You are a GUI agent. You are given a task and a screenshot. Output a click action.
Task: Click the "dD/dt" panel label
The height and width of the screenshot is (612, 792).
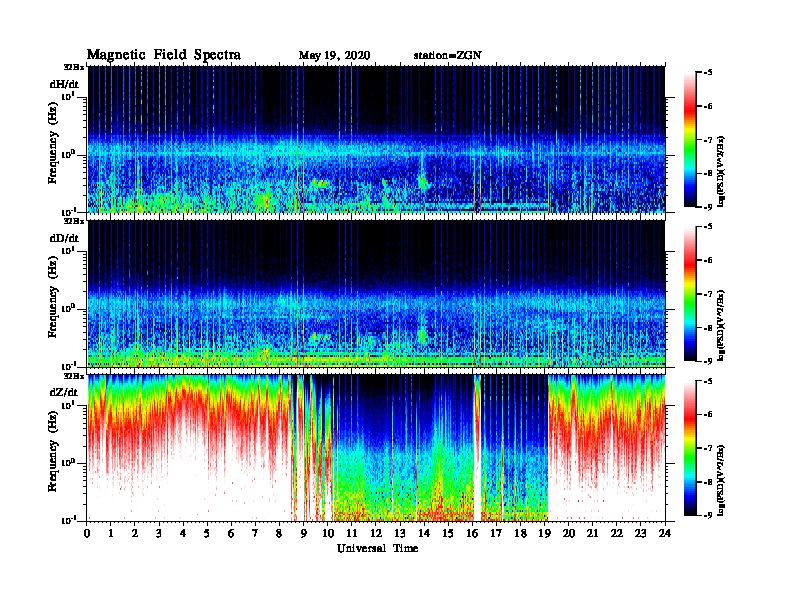click(64, 238)
